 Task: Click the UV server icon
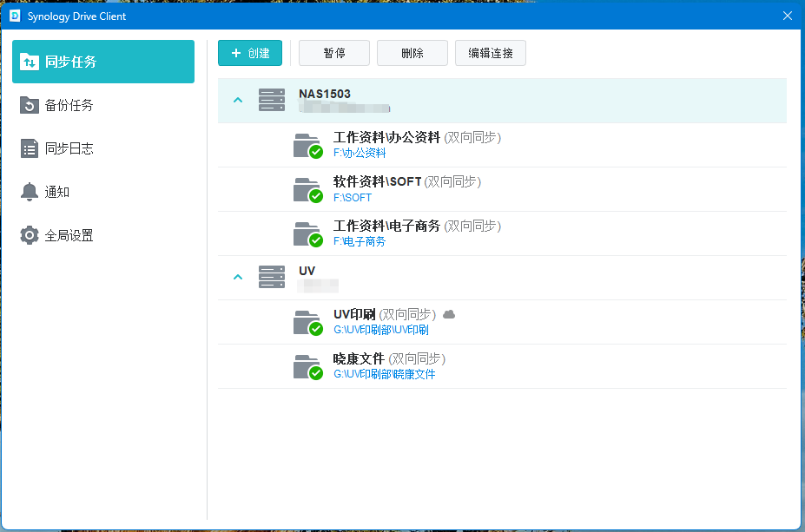pos(272,278)
